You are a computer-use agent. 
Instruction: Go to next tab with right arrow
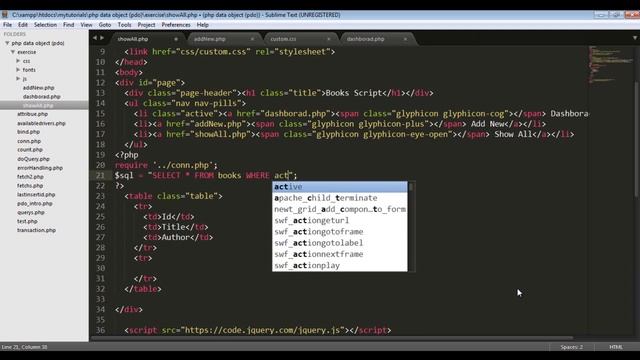pyautogui.click(x=102, y=38)
